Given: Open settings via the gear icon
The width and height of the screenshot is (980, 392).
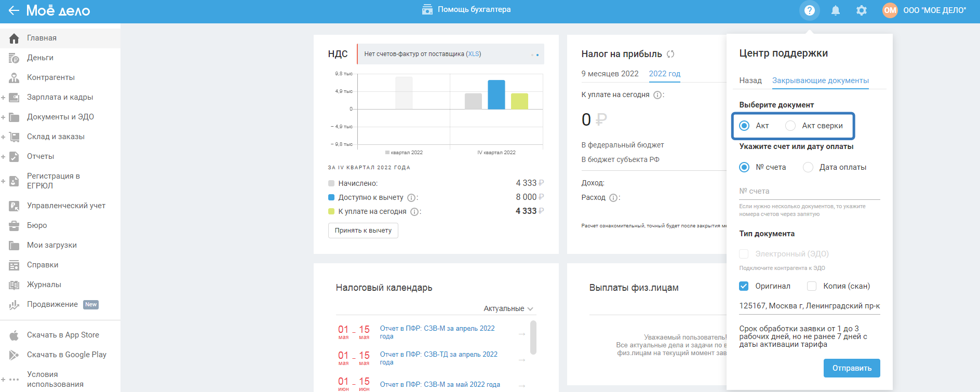Looking at the screenshot, I should point(861,10).
